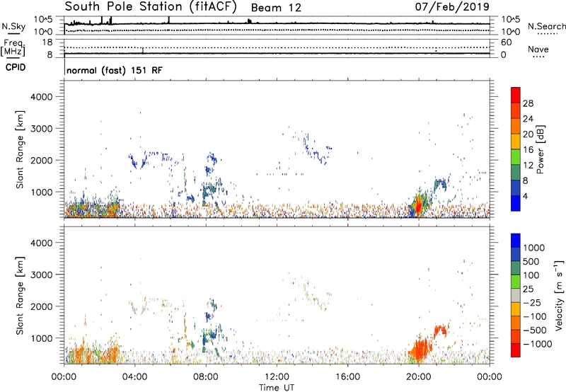The height and width of the screenshot is (392, 566).
Task: Pick the red bottom segment of the Velocity colorbar
Action: click(516, 350)
